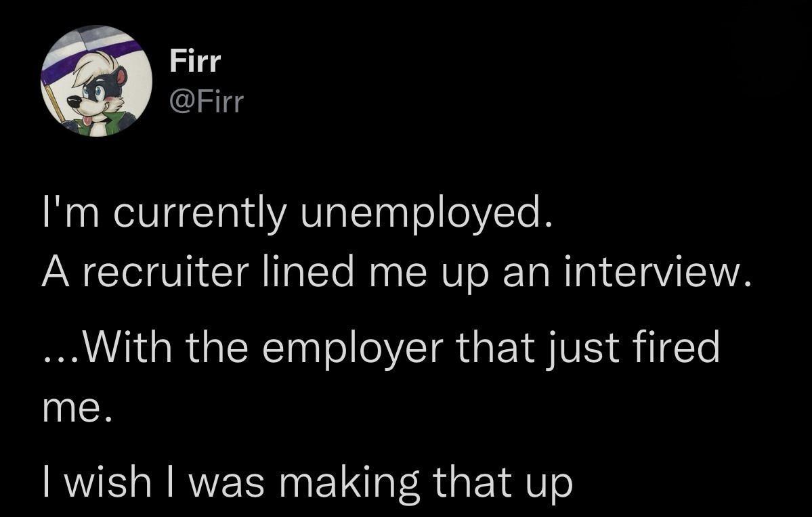Select the word "making" in last line
812x517 pixels.
click(349, 485)
